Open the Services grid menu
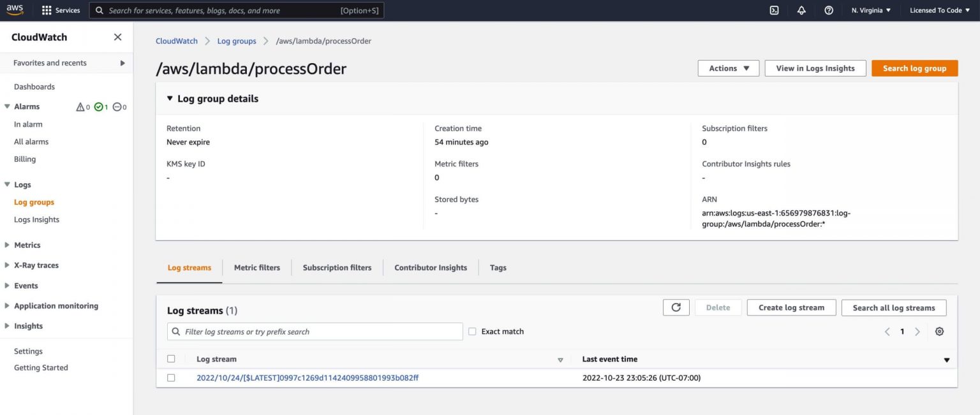The height and width of the screenshot is (415, 980). click(x=61, y=10)
